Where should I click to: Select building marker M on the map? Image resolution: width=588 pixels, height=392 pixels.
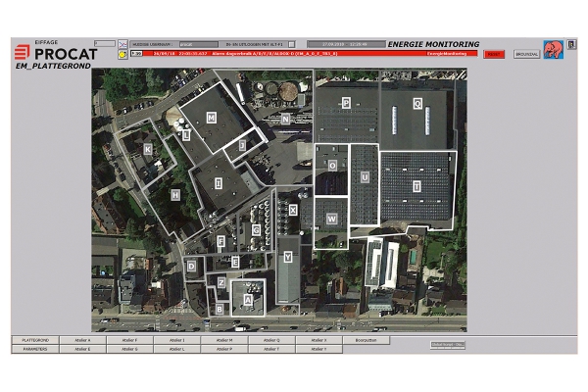212,118
